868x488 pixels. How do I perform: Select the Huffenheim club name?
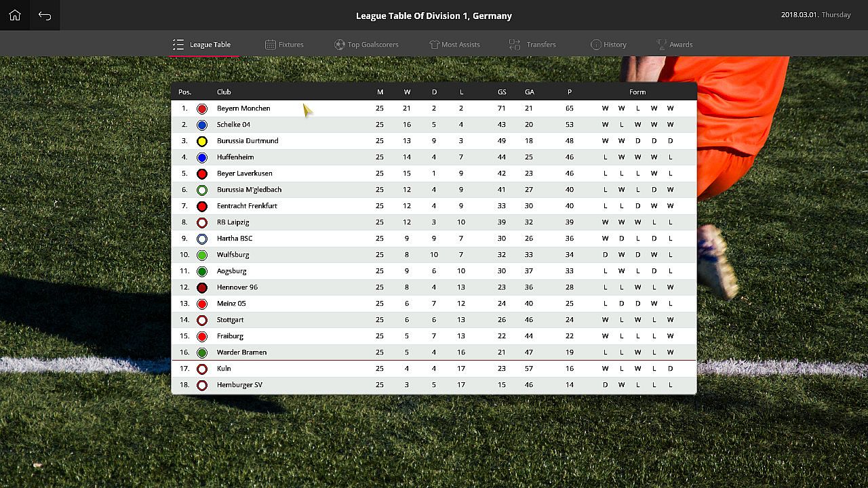[x=235, y=157]
